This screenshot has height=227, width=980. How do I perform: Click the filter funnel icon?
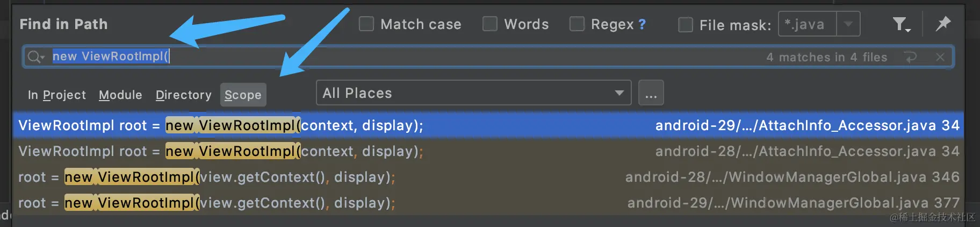pyautogui.click(x=900, y=24)
